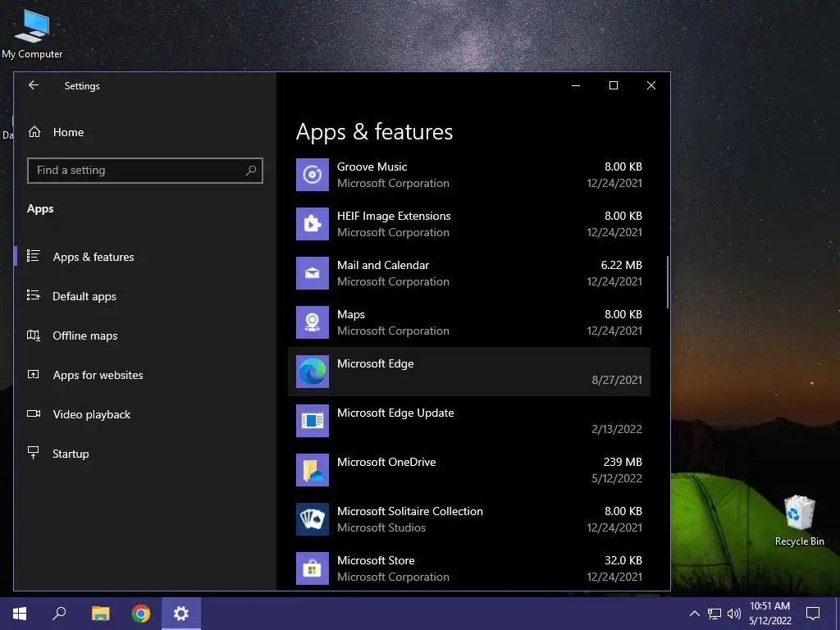Click the Offline maps sidebar icon
The height and width of the screenshot is (630, 840).
point(33,336)
